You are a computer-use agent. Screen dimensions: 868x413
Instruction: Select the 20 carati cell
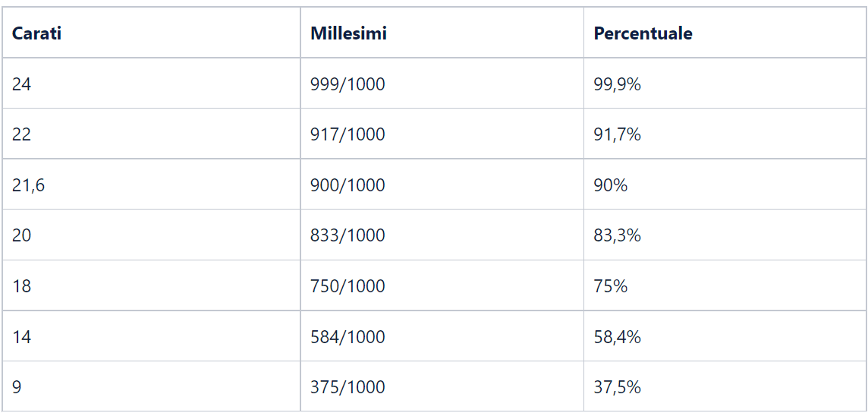click(x=22, y=235)
